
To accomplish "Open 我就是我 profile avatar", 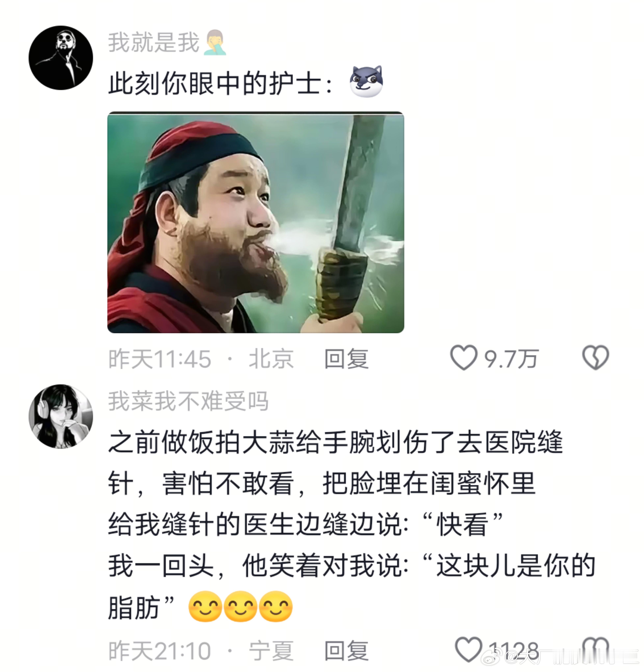I will 61,58.
